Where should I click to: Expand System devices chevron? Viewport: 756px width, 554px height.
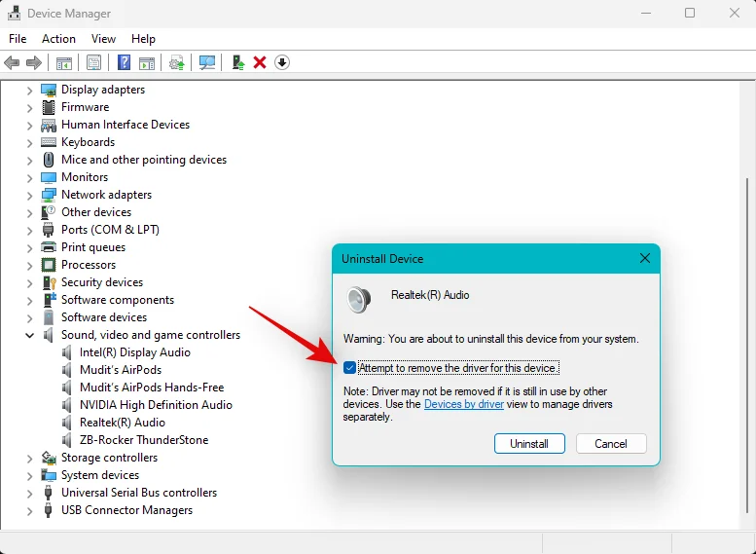29,476
